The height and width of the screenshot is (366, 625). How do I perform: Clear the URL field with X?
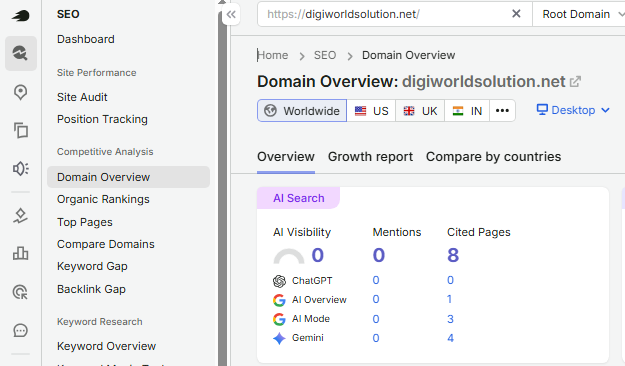[516, 14]
